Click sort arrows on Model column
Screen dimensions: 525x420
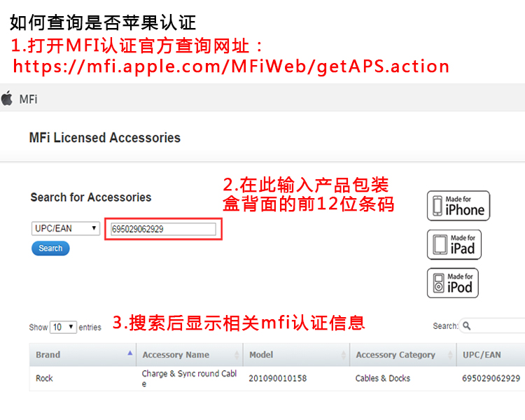pos(343,355)
